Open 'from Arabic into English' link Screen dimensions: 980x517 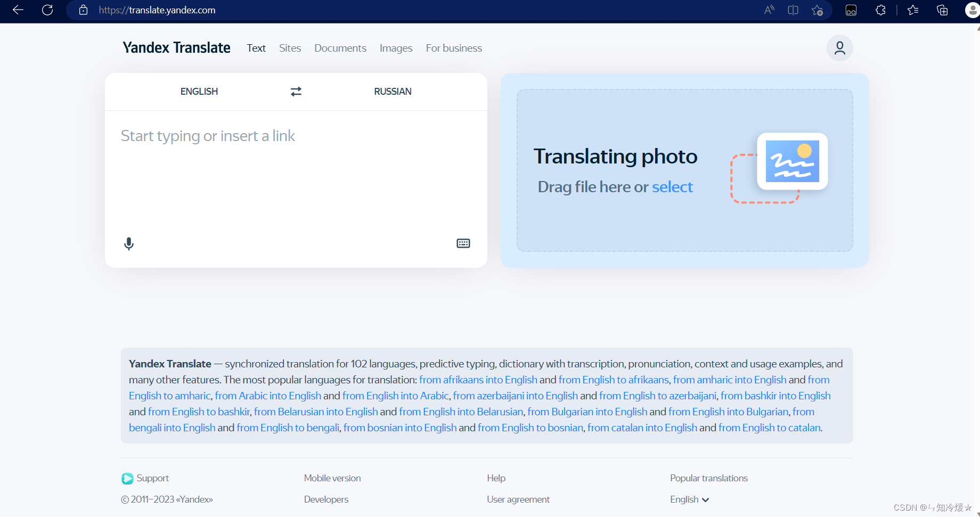point(268,396)
